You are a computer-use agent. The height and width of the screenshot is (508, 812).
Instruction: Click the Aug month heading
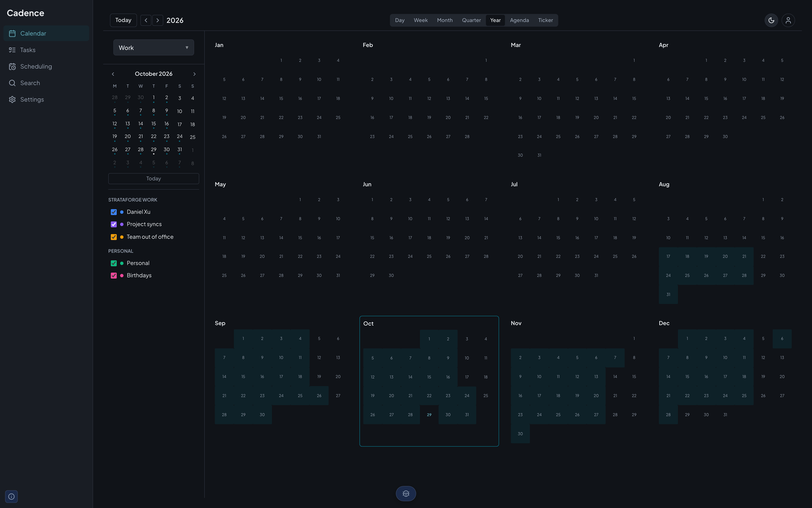point(664,185)
